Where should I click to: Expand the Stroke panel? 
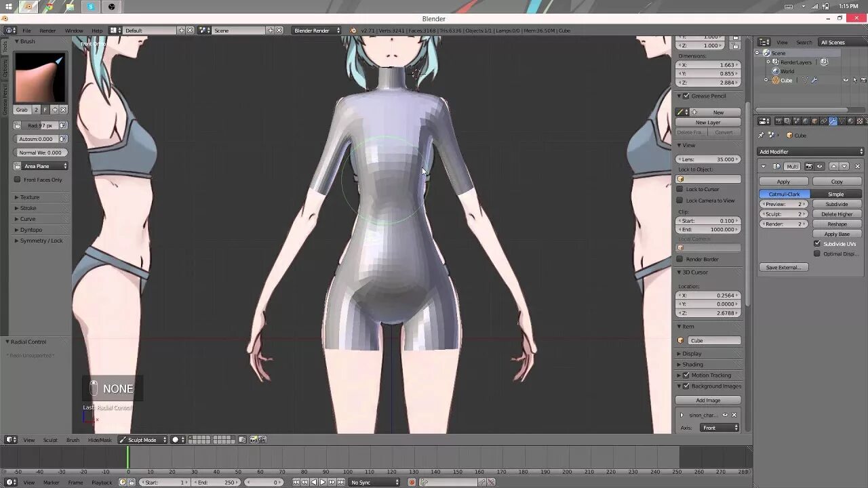click(x=28, y=208)
